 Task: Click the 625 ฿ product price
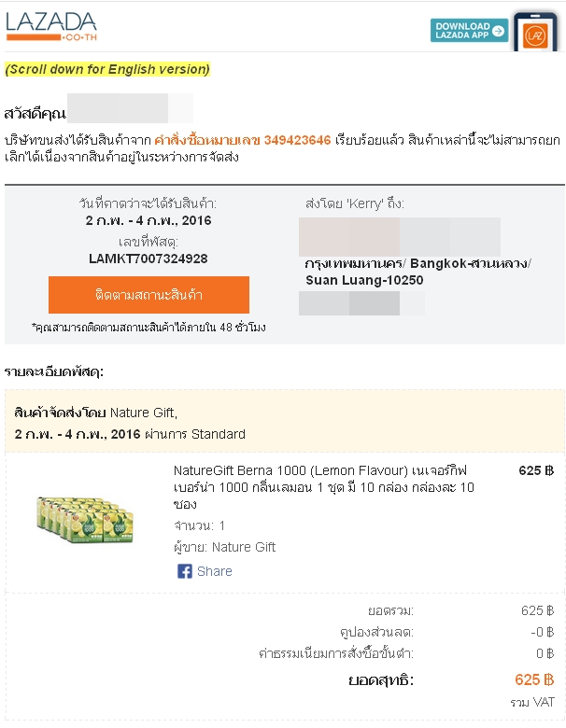pos(535,470)
